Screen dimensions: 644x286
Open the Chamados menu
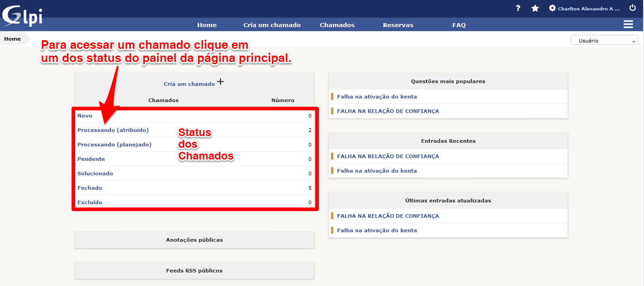pos(337,25)
